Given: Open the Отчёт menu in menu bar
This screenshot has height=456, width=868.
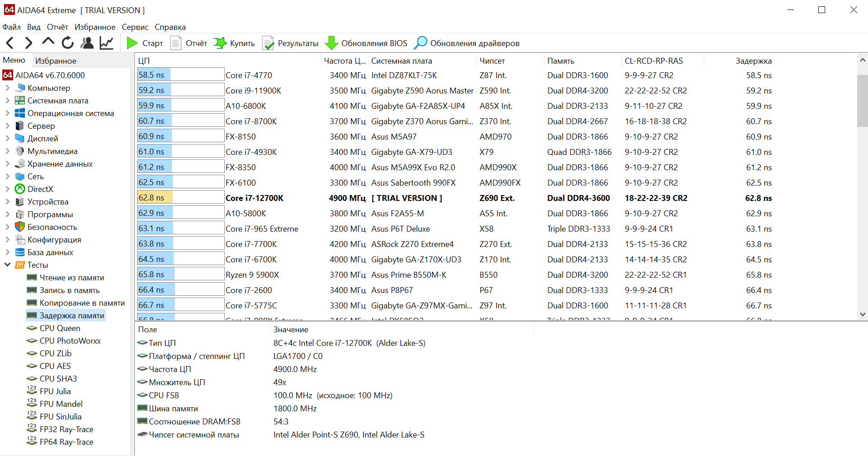Looking at the screenshot, I should click(58, 27).
